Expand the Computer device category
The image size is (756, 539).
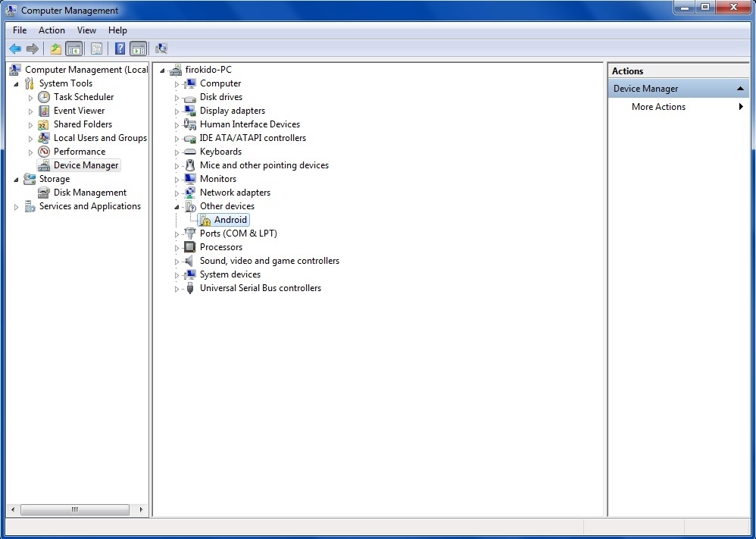177,84
